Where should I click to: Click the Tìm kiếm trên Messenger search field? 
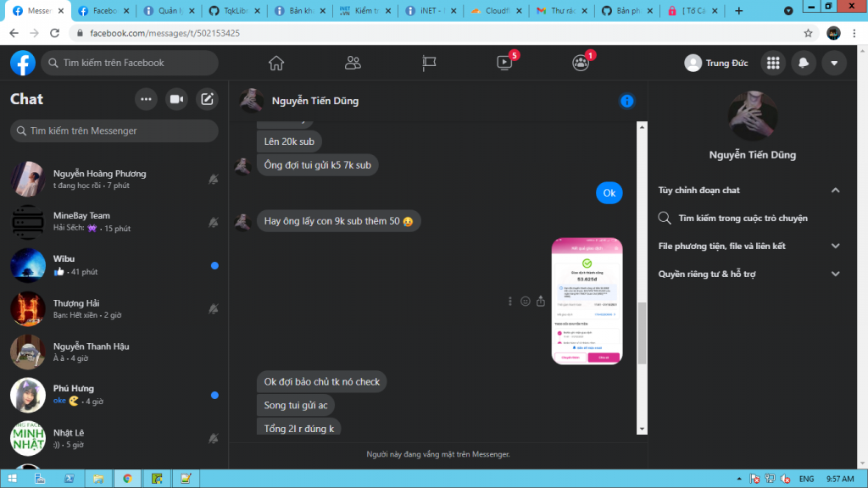coord(114,131)
